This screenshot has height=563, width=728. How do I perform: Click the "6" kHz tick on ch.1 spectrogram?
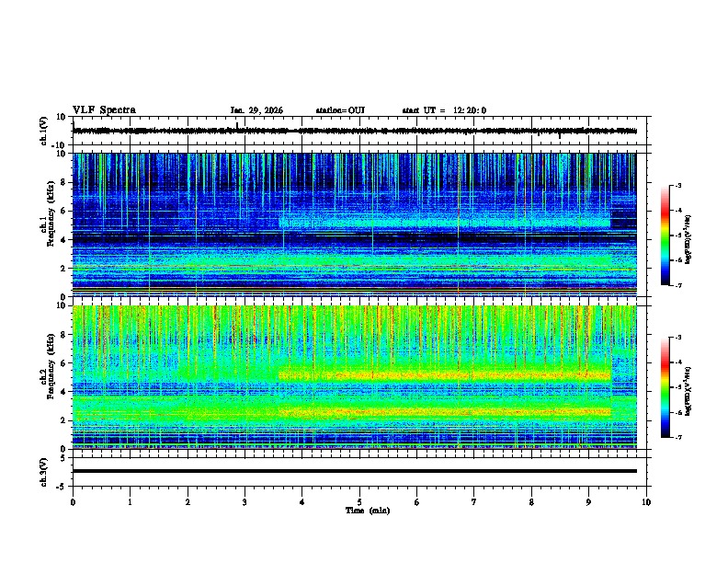tap(65, 211)
